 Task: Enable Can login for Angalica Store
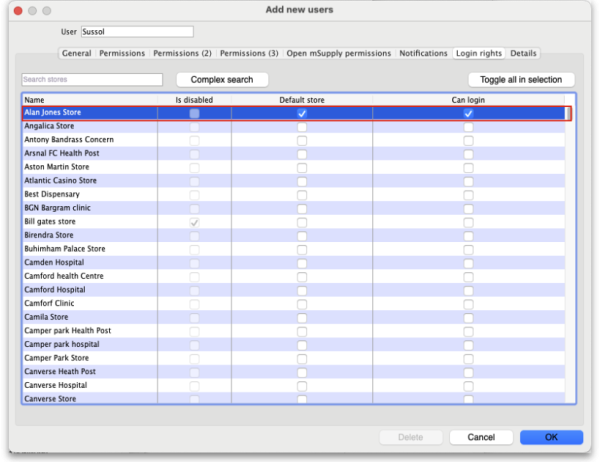(468, 127)
